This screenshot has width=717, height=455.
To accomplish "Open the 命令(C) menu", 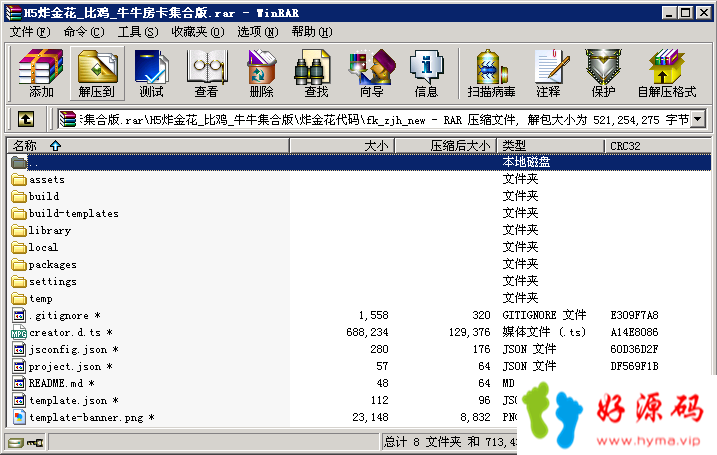I will pos(84,32).
